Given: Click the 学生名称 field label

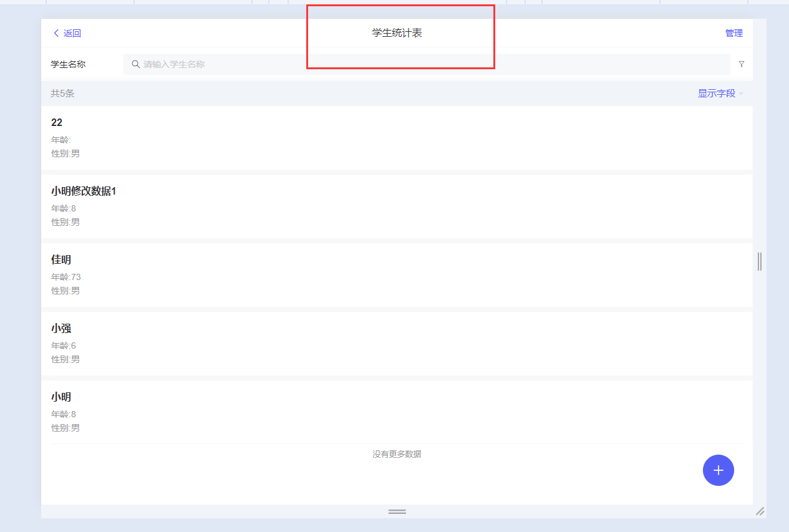Looking at the screenshot, I should 68,64.
